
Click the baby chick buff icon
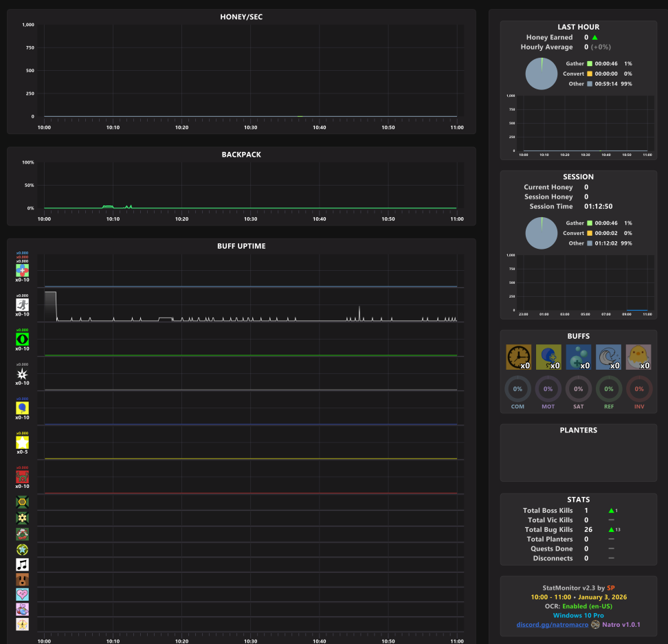pos(638,357)
